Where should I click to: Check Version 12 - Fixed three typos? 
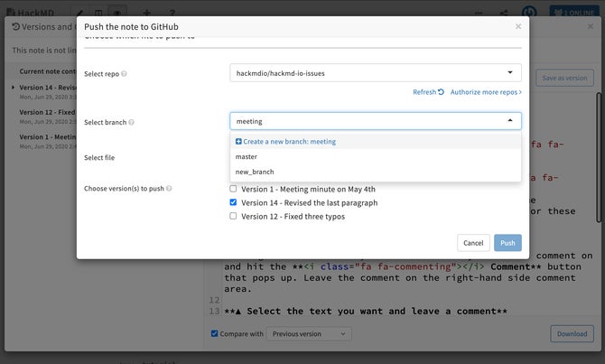pyautogui.click(x=233, y=216)
